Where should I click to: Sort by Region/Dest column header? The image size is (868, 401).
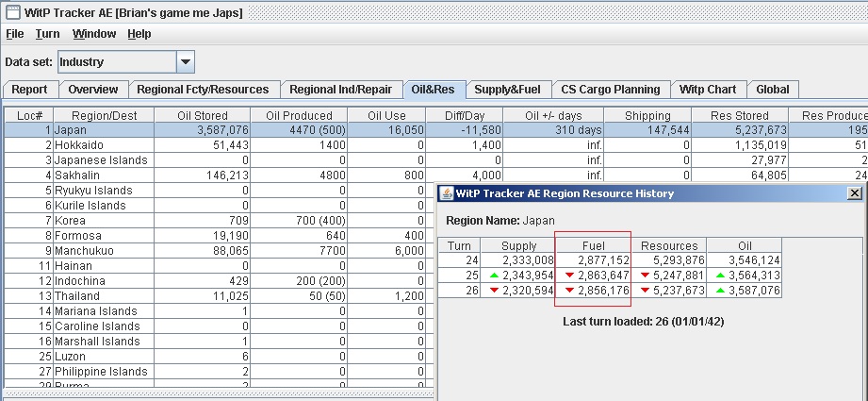[104, 115]
